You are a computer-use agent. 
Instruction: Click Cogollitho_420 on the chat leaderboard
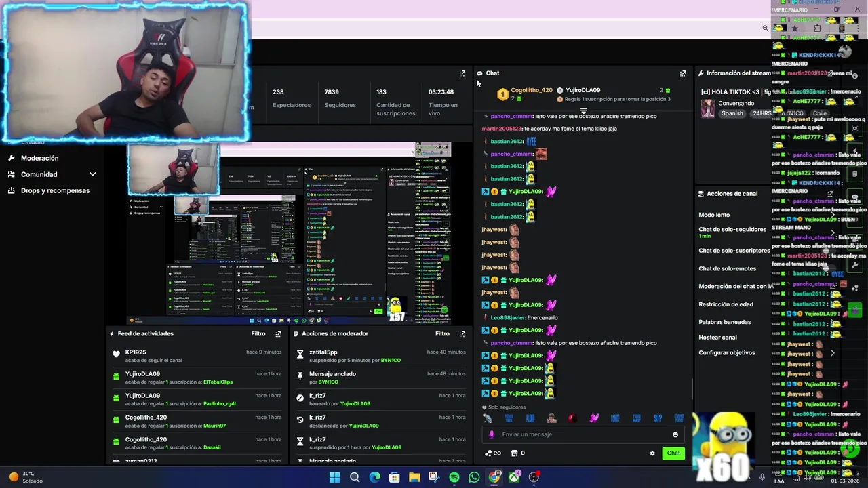coord(532,90)
